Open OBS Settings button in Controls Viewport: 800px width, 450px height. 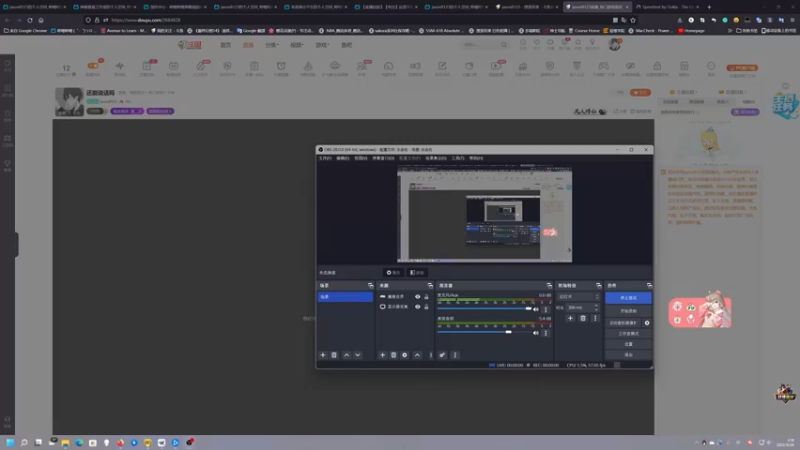pos(628,344)
